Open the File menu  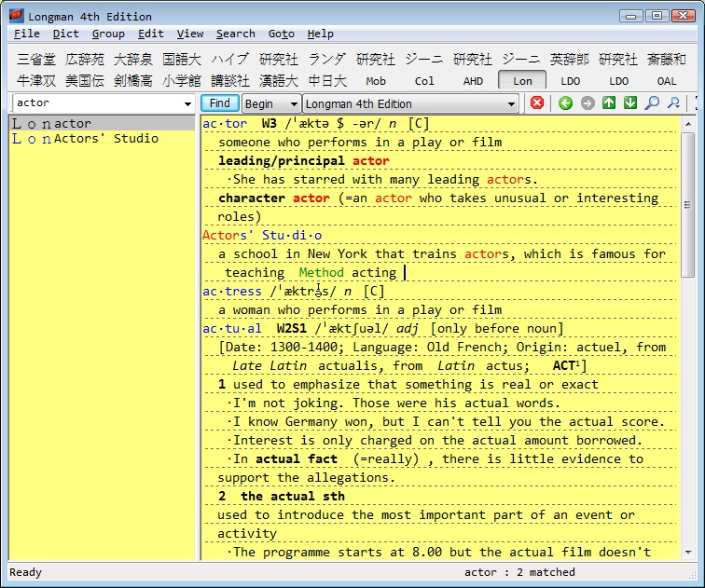(26, 34)
